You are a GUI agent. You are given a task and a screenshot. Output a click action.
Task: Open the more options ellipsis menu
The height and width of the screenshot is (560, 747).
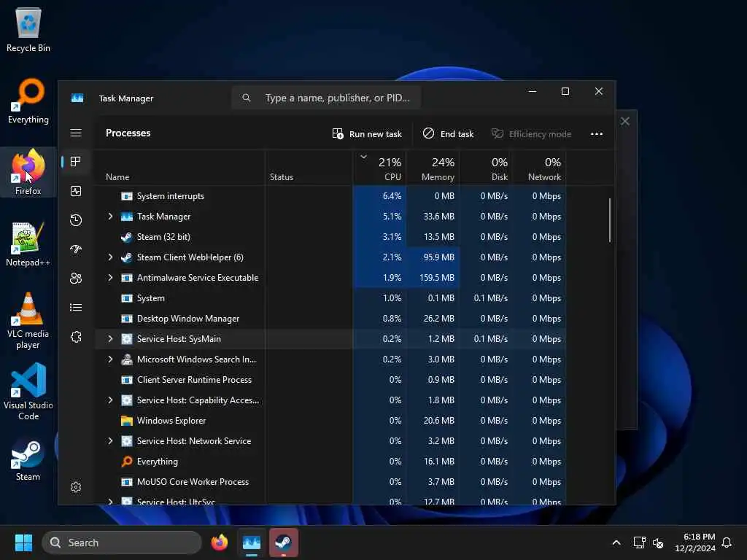tap(597, 134)
